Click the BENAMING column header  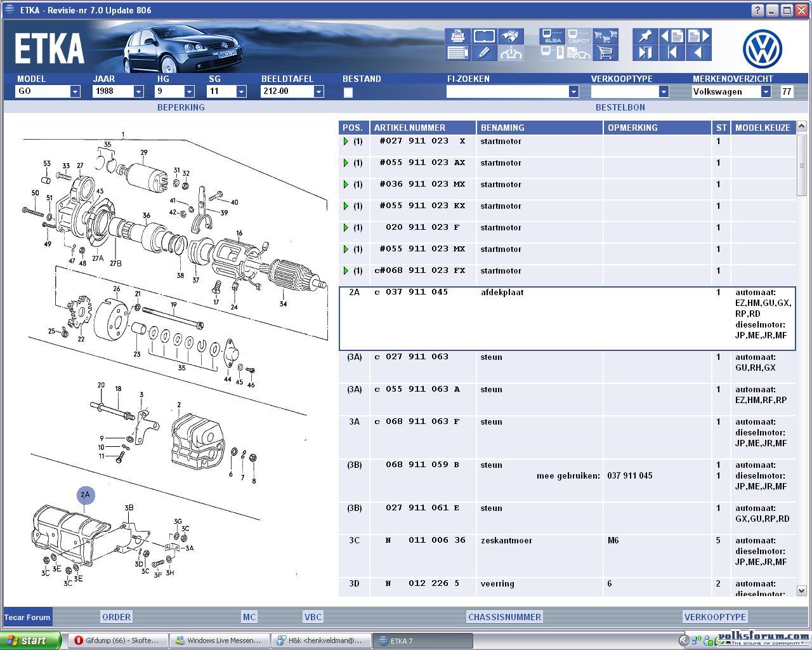point(539,128)
